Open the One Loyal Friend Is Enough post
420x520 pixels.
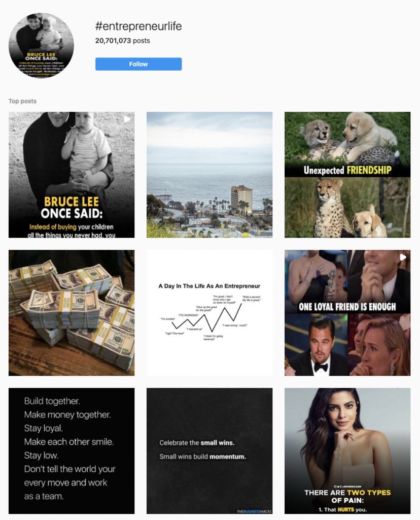pyautogui.click(x=347, y=313)
